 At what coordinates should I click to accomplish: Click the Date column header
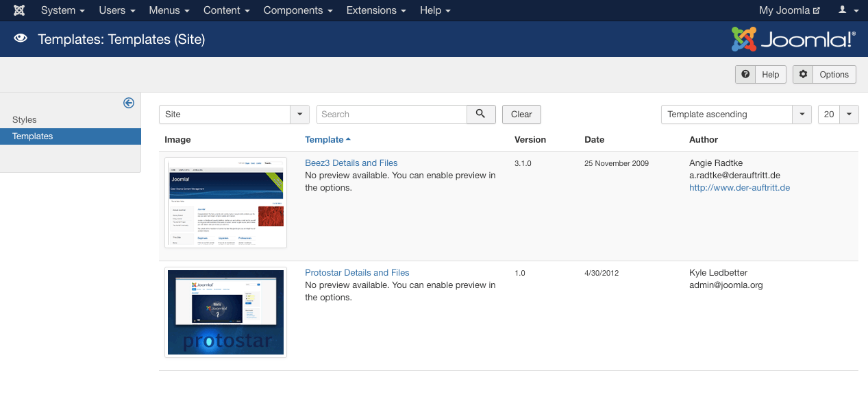595,140
